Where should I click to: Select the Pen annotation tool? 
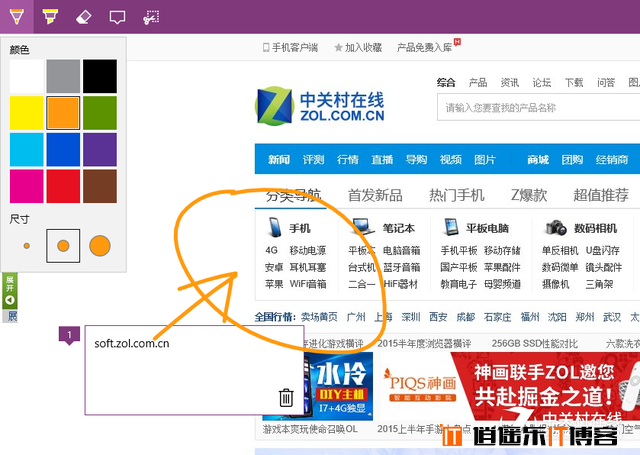pos(17,17)
